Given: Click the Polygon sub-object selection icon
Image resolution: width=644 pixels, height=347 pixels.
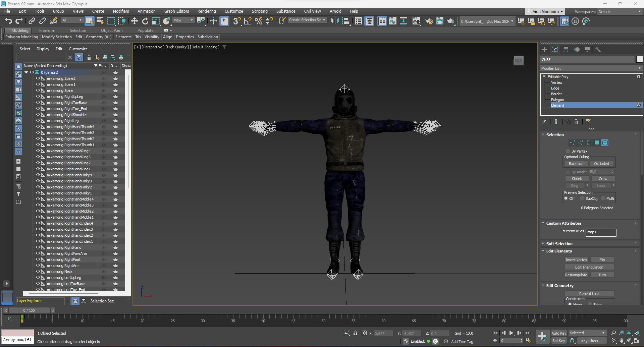Looking at the screenshot, I should 597,143.
